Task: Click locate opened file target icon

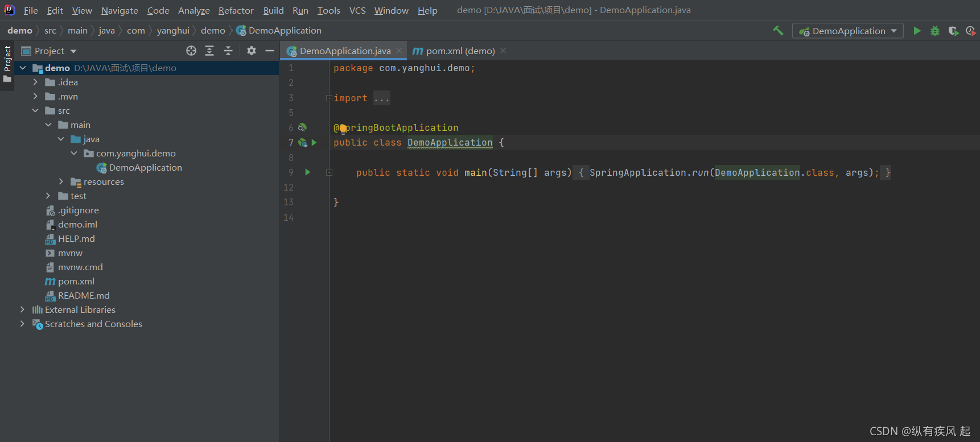Action: coord(191,51)
